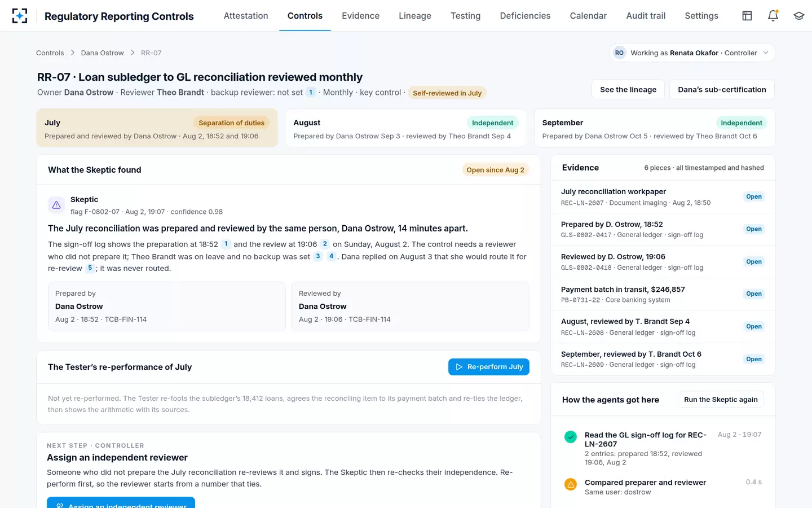Select the August period card

[x=406, y=128]
